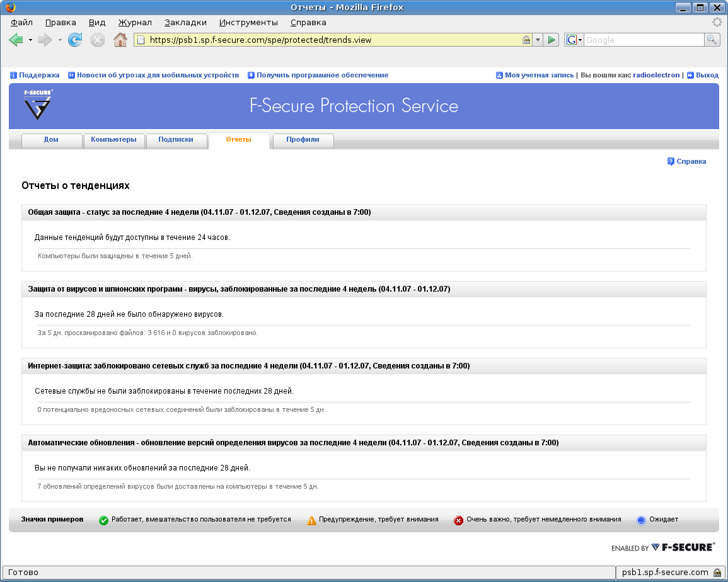Click the grayed Forward arrow button

(x=45, y=40)
